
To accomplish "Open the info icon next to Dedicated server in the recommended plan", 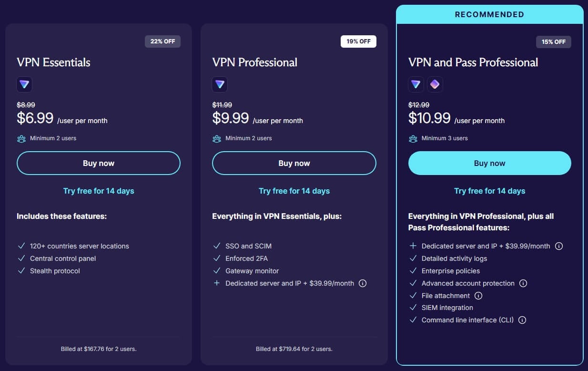I will 559,246.
